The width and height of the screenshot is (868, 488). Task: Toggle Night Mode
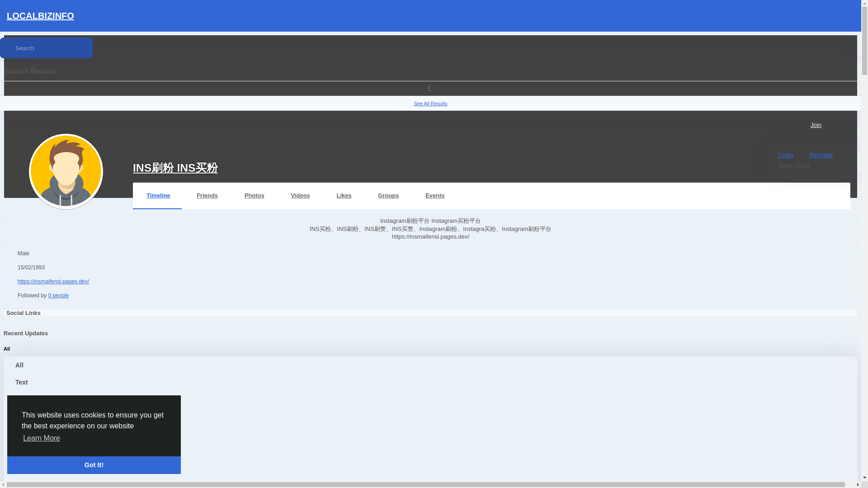click(x=793, y=166)
